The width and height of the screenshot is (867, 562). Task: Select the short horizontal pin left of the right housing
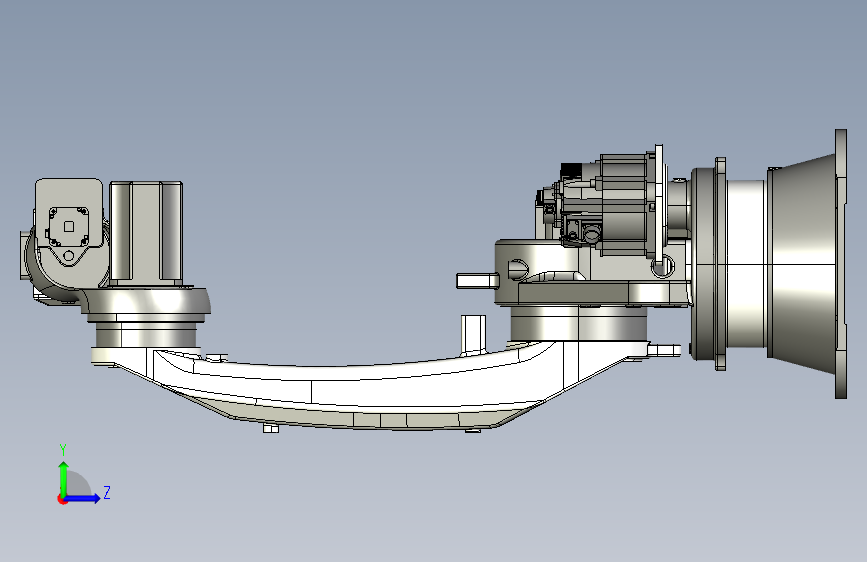click(477, 280)
